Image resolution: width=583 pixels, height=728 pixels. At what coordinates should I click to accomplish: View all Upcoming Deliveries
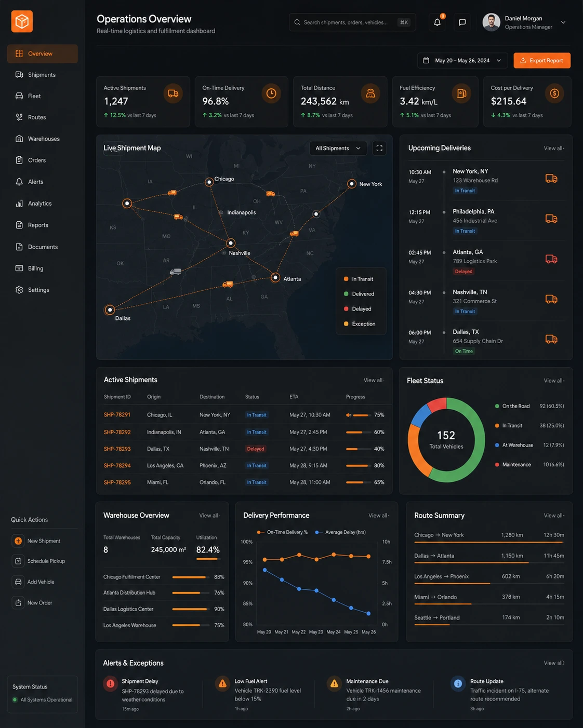[554, 149]
